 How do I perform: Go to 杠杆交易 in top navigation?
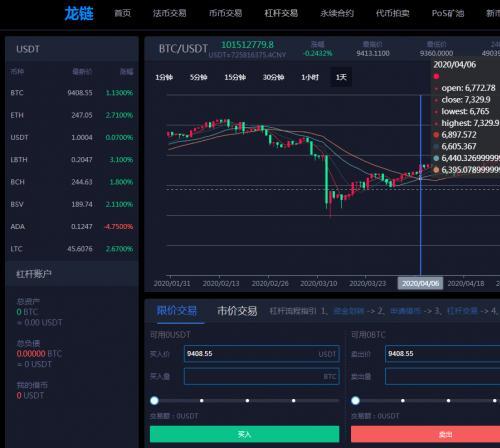[281, 13]
